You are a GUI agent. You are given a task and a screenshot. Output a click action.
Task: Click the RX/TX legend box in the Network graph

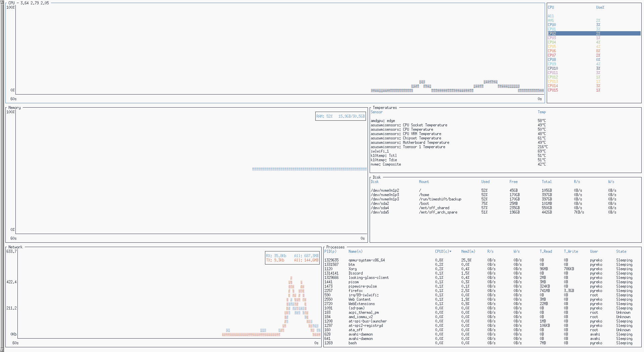292,258
